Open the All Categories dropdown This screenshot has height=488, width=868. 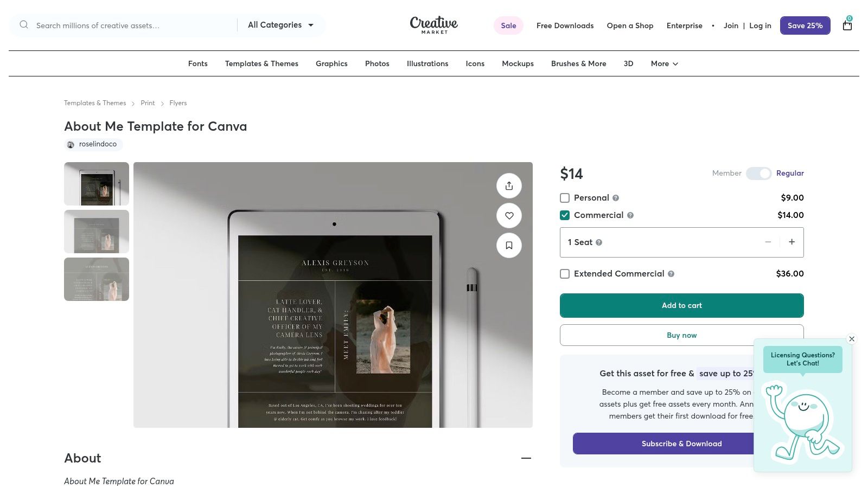(280, 25)
